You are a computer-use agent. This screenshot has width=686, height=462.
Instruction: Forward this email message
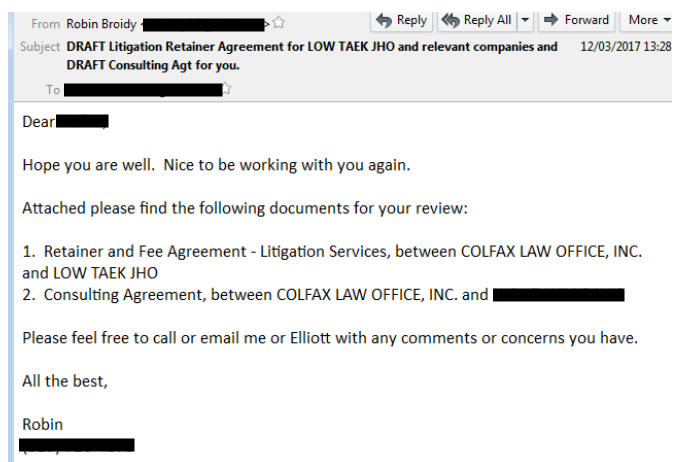(x=577, y=20)
